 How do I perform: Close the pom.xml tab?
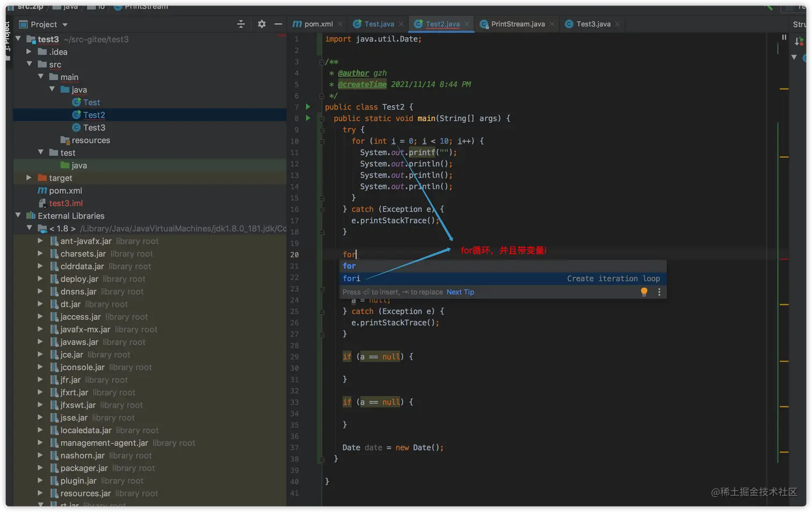(340, 24)
